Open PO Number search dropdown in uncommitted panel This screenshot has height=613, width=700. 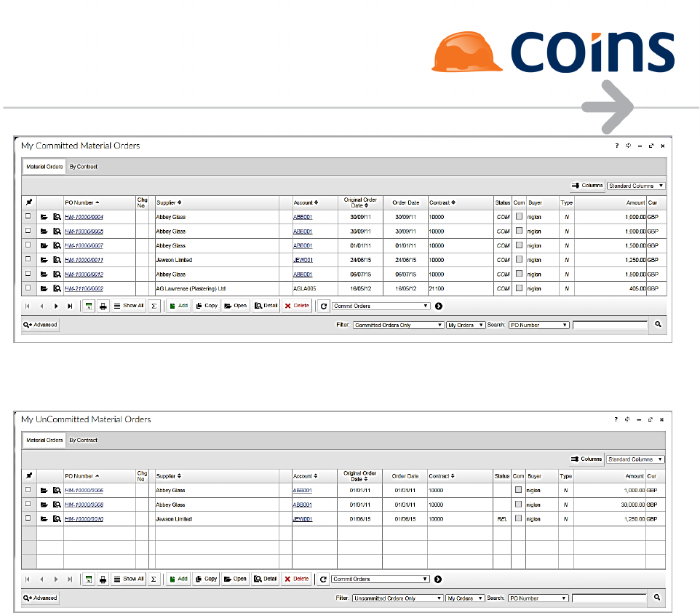[x=538, y=598]
